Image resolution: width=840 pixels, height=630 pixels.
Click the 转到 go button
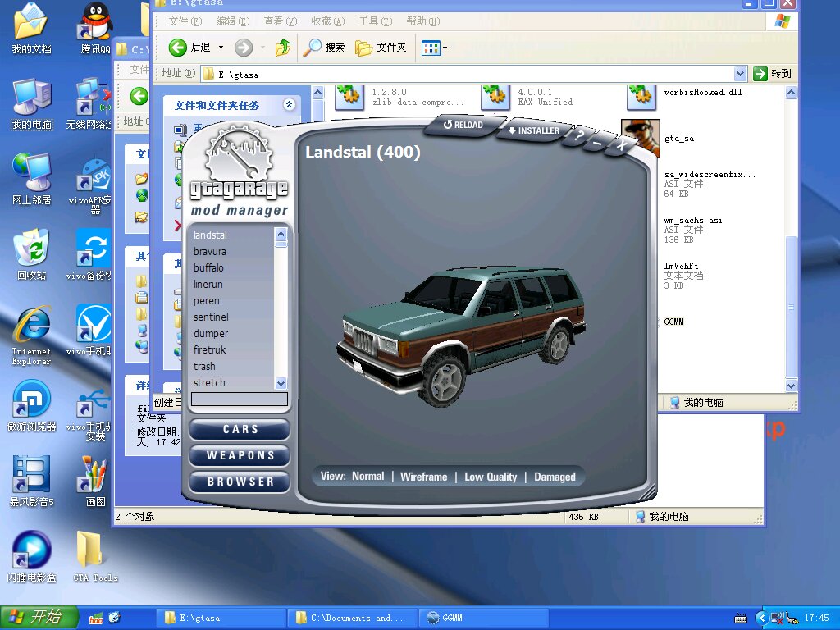[772, 73]
